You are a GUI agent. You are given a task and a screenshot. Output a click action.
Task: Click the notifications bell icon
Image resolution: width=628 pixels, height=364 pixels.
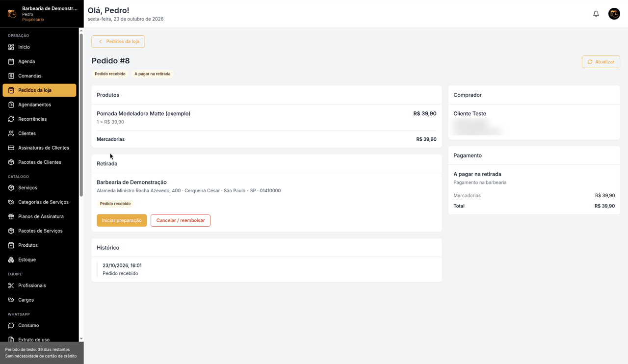click(x=596, y=14)
